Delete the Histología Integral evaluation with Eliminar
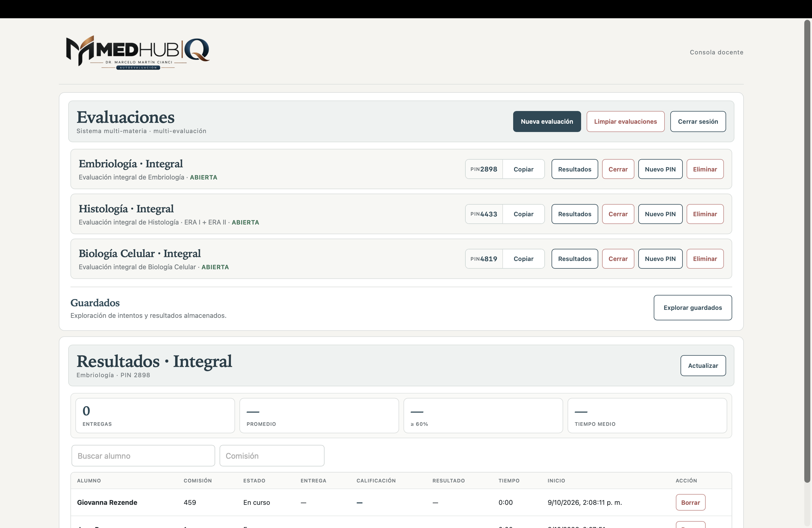 click(705, 214)
